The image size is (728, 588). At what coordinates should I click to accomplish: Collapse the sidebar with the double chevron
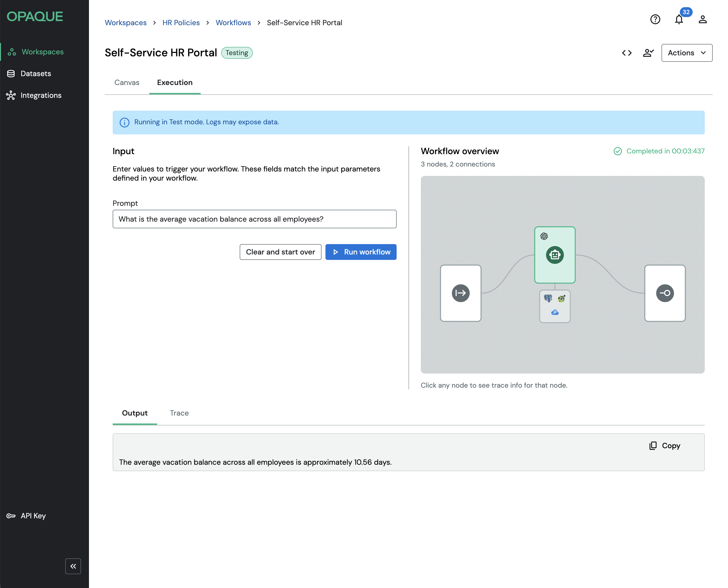coord(73,566)
